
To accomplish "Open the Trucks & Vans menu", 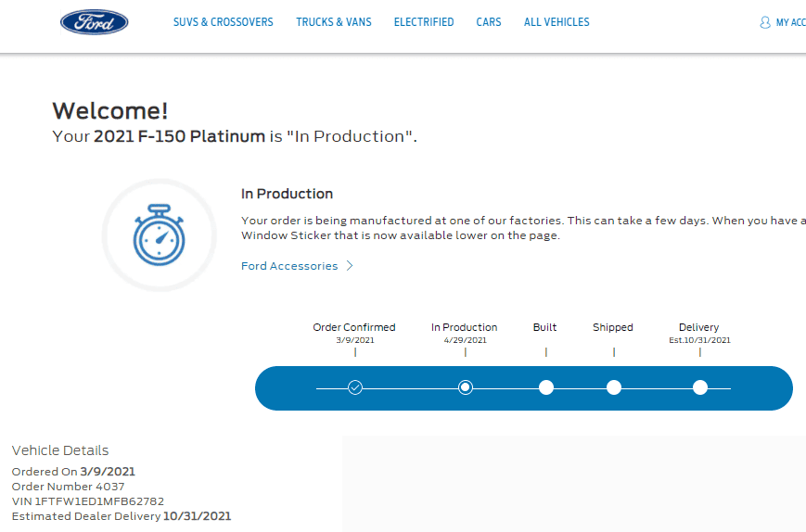I will [x=334, y=22].
